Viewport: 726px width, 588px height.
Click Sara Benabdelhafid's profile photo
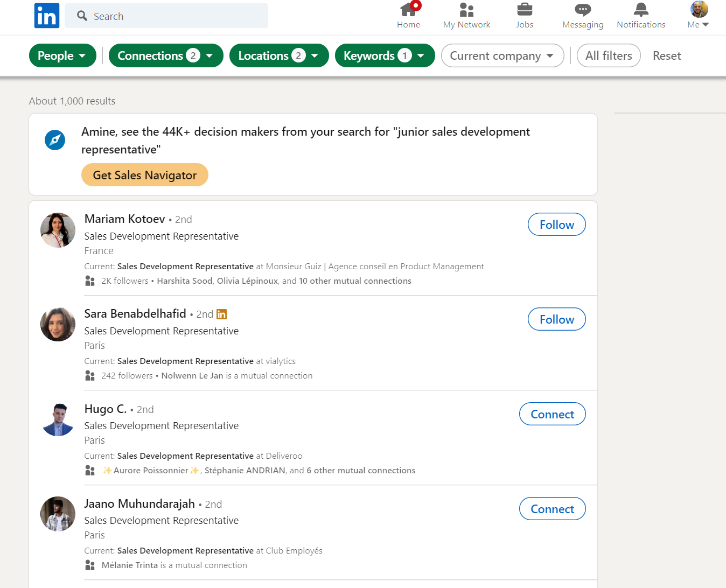[58, 325]
